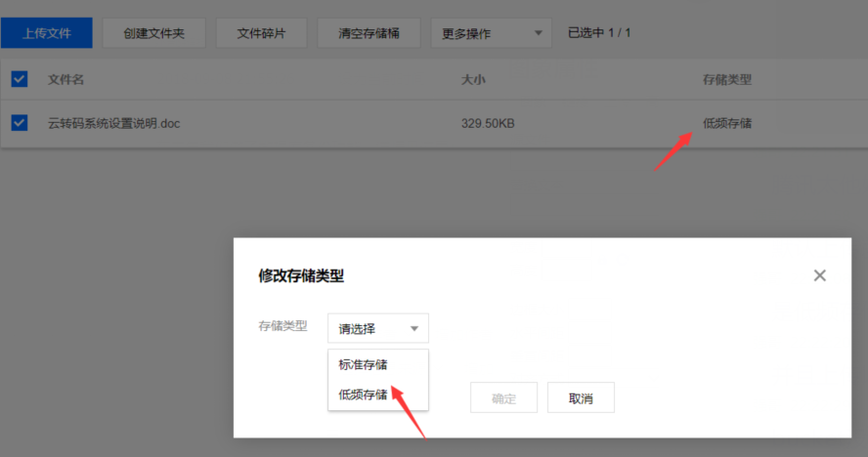Click the 大小 column header
This screenshot has width=868, height=457.
pyautogui.click(x=473, y=79)
